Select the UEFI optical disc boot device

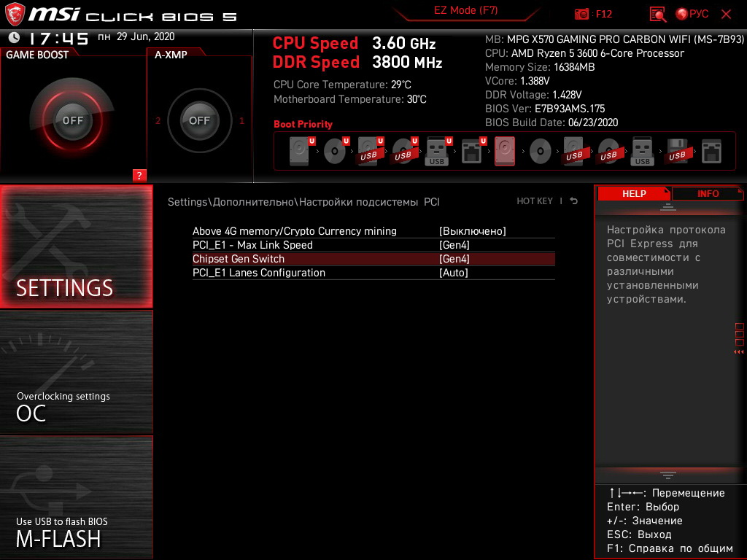coord(336,151)
